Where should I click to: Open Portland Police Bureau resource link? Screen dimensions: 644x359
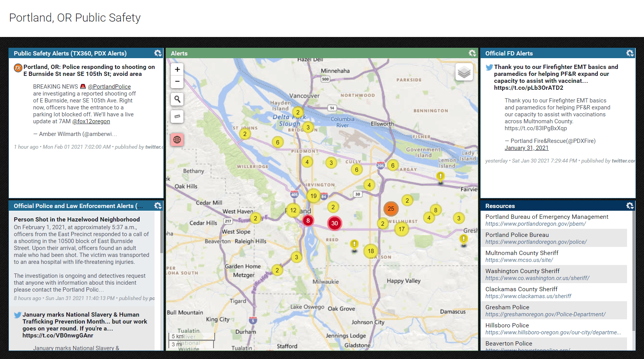click(x=553, y=238)
